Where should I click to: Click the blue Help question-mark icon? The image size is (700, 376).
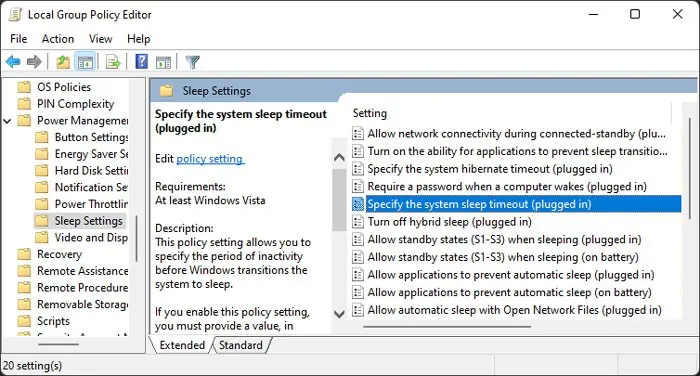click(x=142, y=61)
